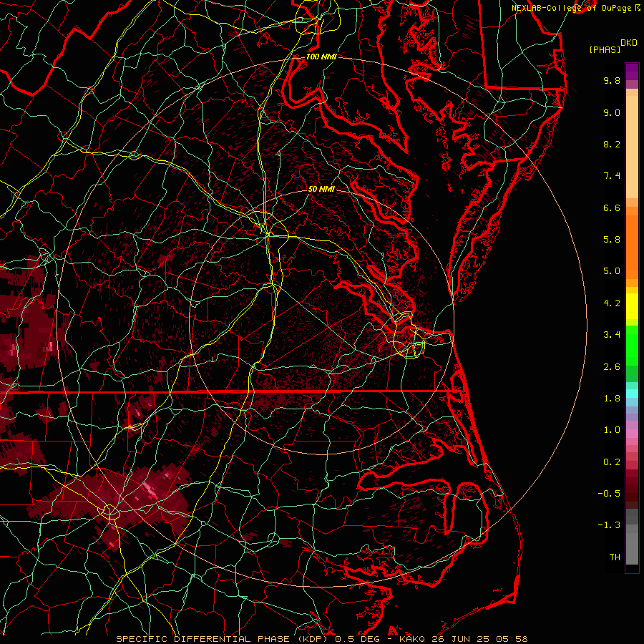The width and height of the screenshot is (644, 644).
Task: Click the 5.0 value on the color scale
Action: tap(612, 271)
